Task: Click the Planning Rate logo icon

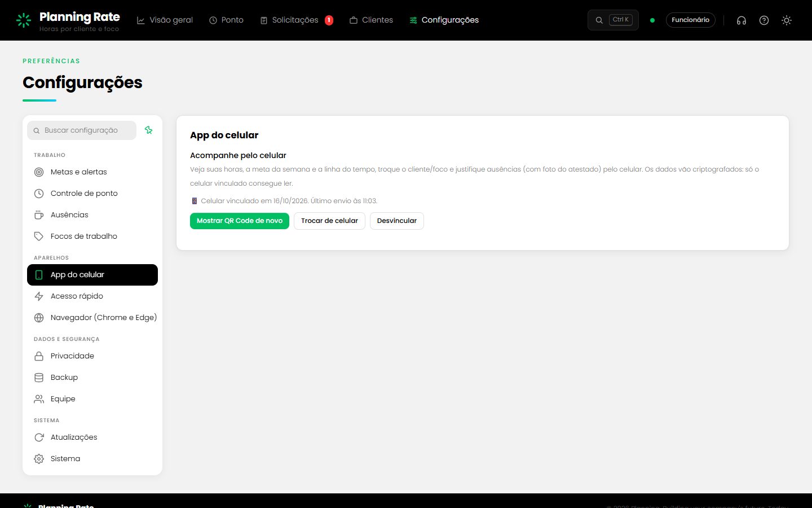Action: (x=24, y=20)
